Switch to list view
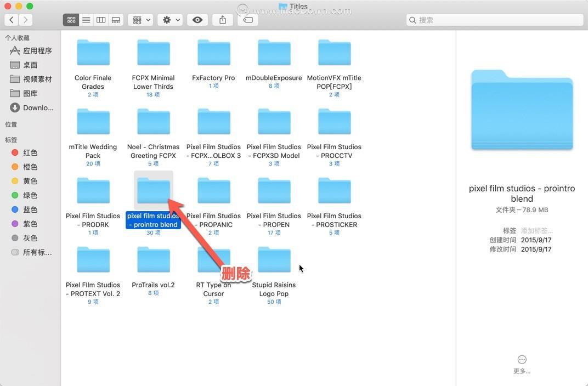 pos(86,20)
